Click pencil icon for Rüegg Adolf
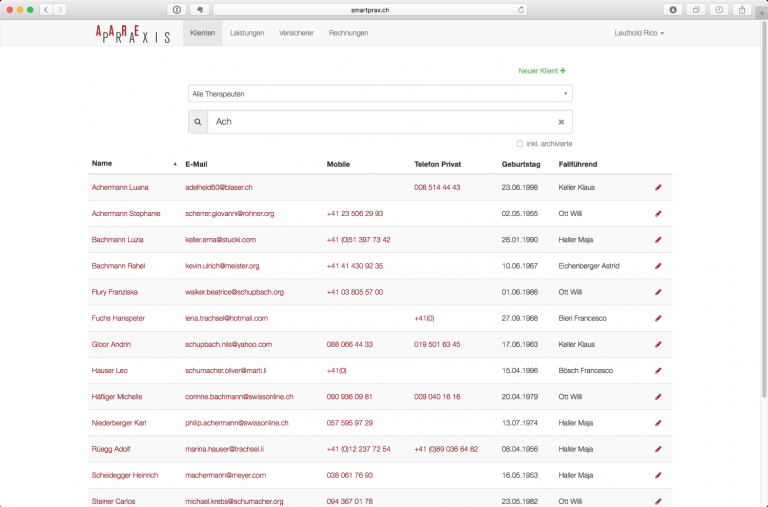Image resolution: width=768 pixels, height=507 pixels. (x=658, y=449)
